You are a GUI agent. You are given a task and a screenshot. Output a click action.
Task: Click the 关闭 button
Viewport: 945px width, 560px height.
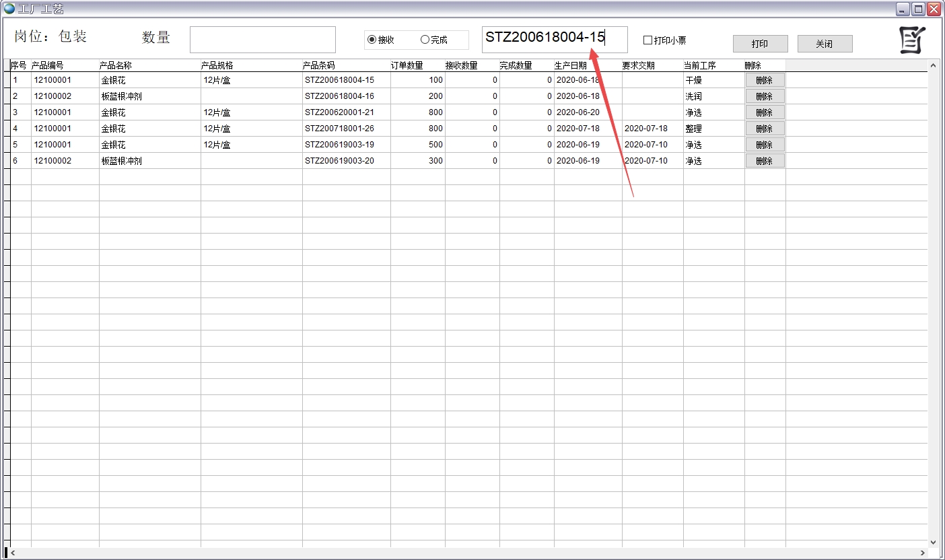[825, 44]
